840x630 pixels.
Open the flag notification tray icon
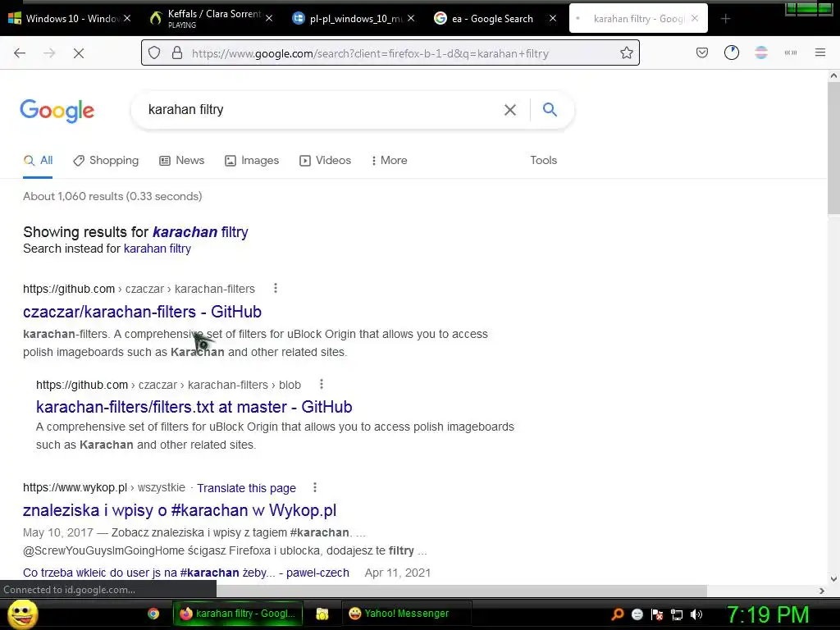(657, 614)
